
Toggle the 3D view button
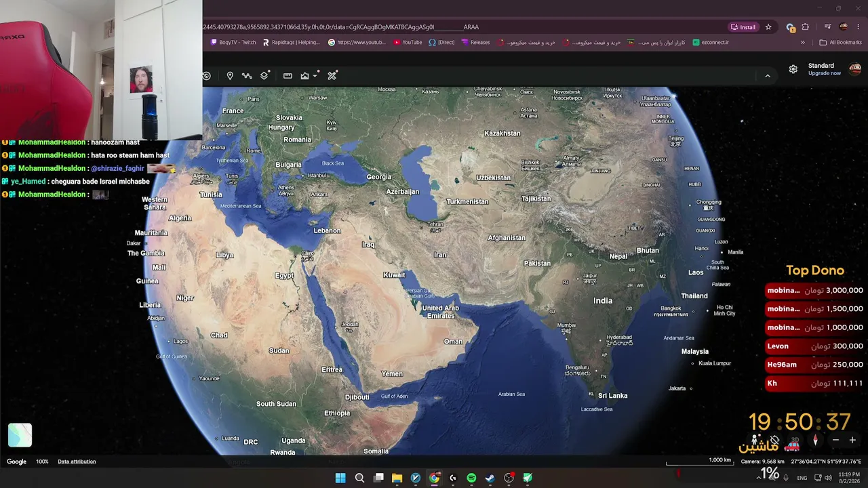(795, 440)
